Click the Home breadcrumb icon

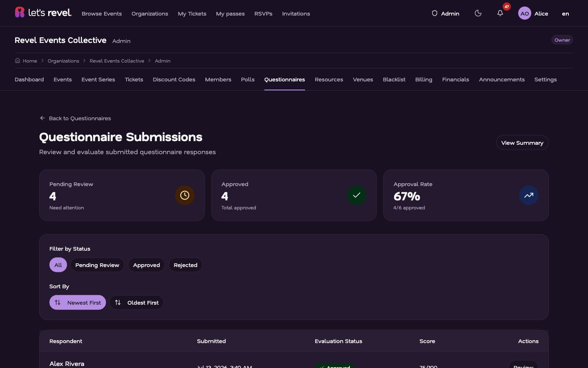click(x=18, y=61)
